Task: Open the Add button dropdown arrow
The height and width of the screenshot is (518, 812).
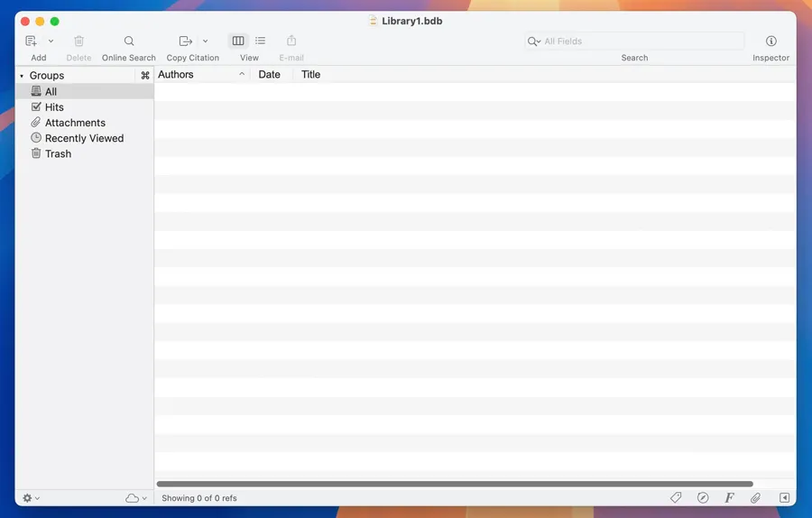Action: tap(51, 42)
